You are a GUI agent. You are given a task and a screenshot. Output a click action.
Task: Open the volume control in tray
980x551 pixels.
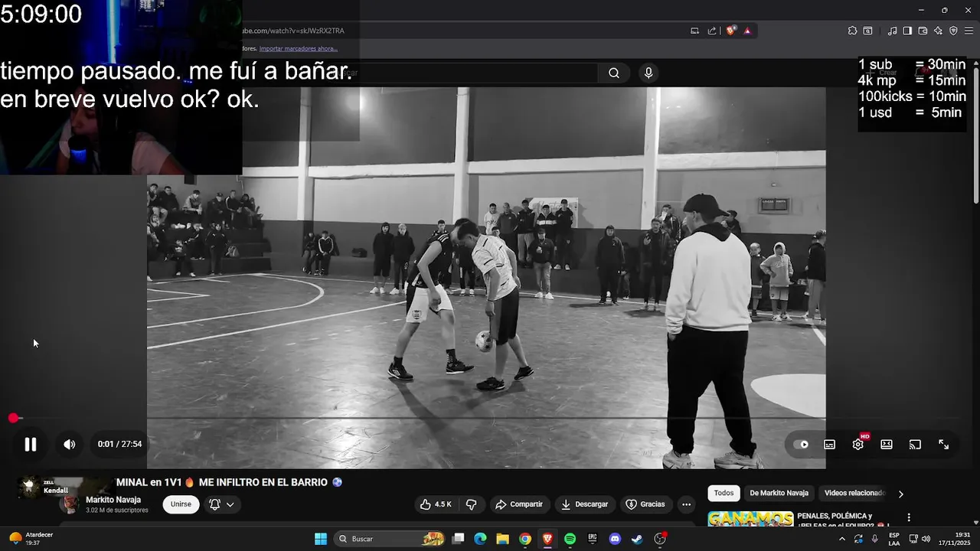pyautogui.click(x=926, y=539)
